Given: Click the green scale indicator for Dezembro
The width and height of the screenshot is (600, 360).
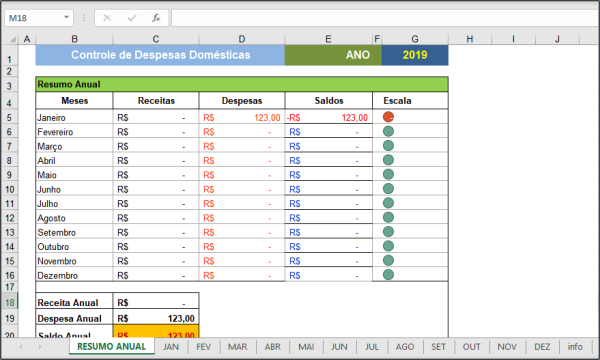Looking at the screenshot, I should (388, 275).
